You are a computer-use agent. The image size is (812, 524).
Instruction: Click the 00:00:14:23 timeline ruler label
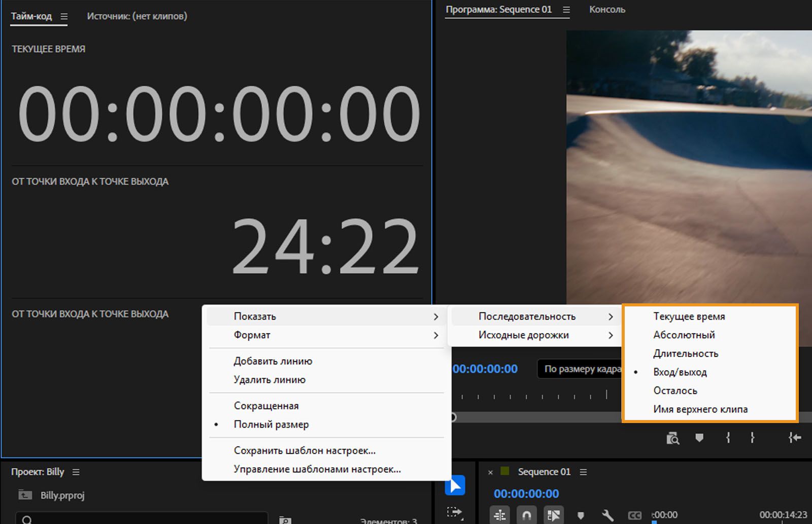[783, 515]
